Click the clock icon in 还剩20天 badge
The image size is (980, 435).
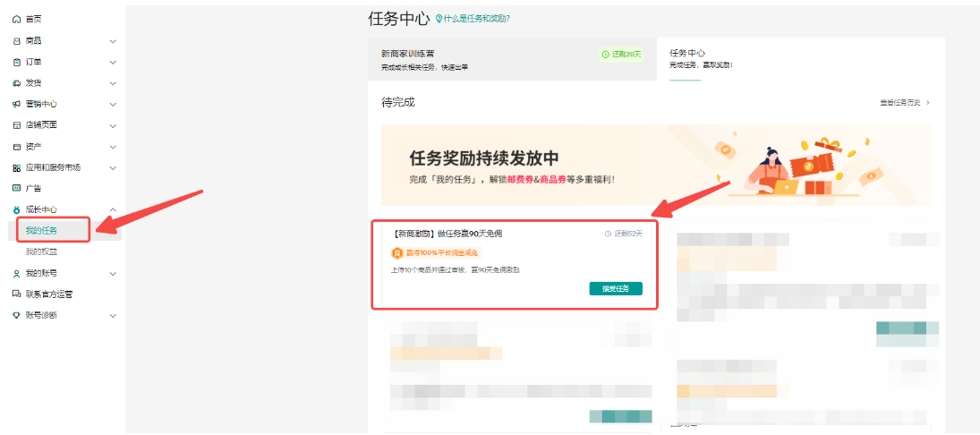point(606,55)
